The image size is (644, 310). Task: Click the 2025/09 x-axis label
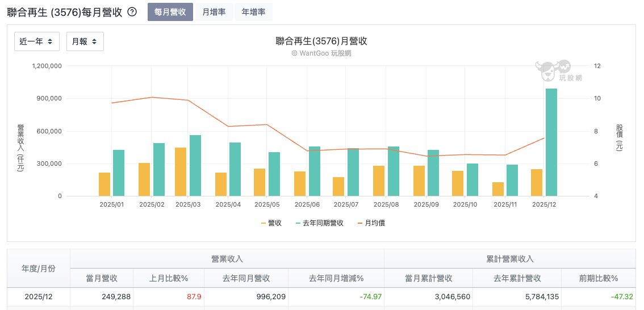[426, 204]
